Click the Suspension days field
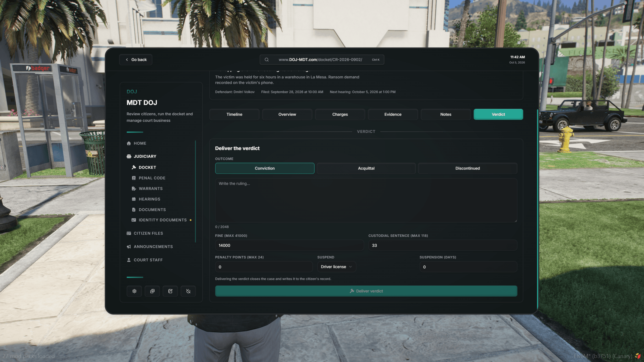 [x=468, y=267]
